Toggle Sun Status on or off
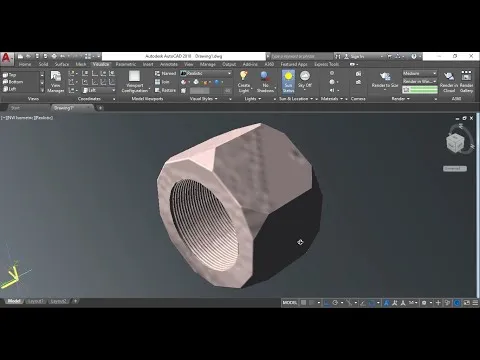 pyautogui.click(x=288, y=82)
